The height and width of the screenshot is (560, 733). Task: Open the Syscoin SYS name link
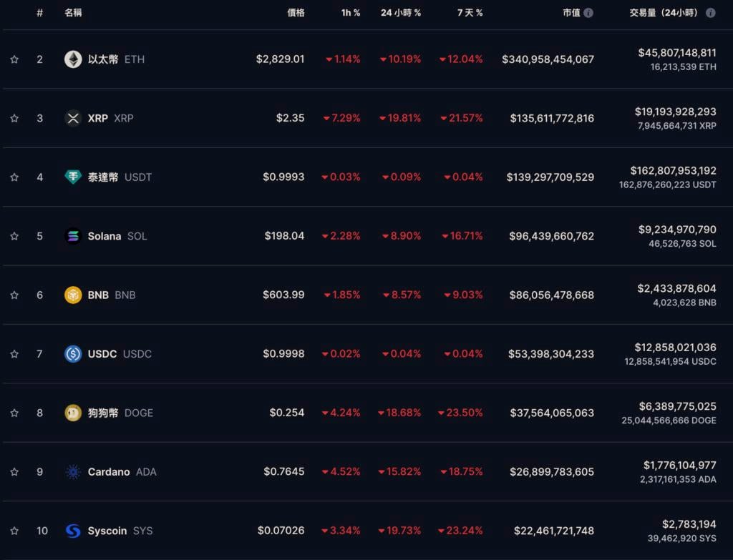click(107, 531)
